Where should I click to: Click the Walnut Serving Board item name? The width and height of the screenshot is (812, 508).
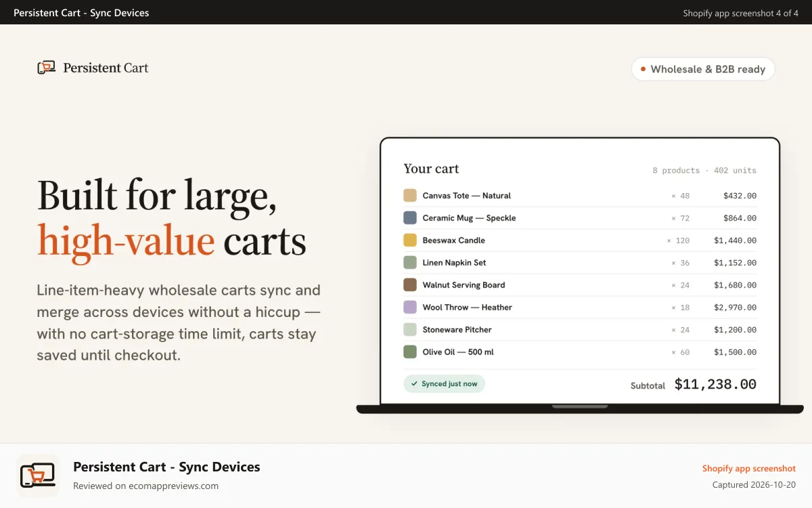pos(464,285)
